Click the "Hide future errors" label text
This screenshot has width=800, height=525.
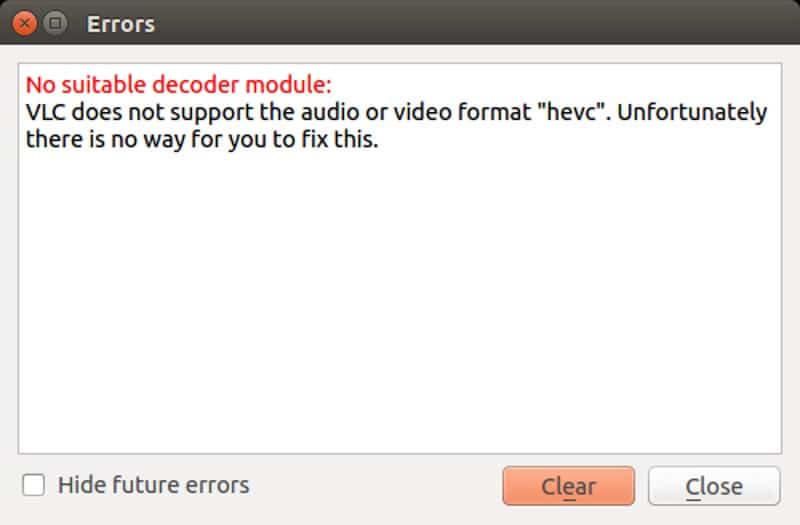click(153, 486)
